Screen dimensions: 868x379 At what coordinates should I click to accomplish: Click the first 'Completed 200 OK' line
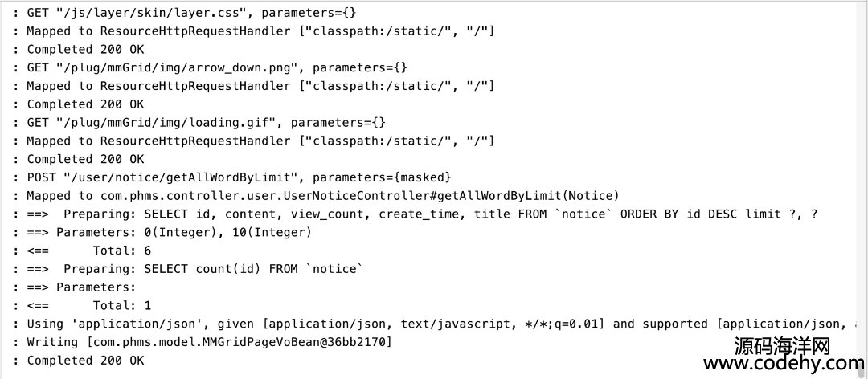(x=79, y=49)
